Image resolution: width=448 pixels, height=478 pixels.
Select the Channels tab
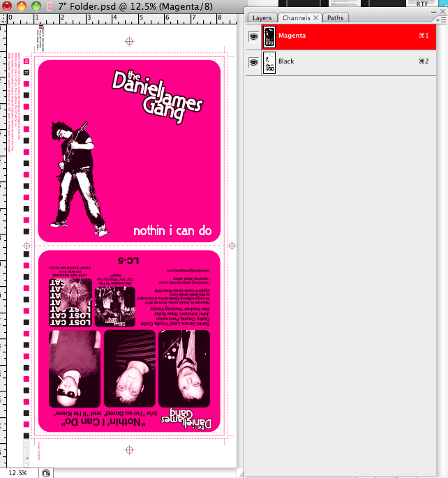[296, 17]
